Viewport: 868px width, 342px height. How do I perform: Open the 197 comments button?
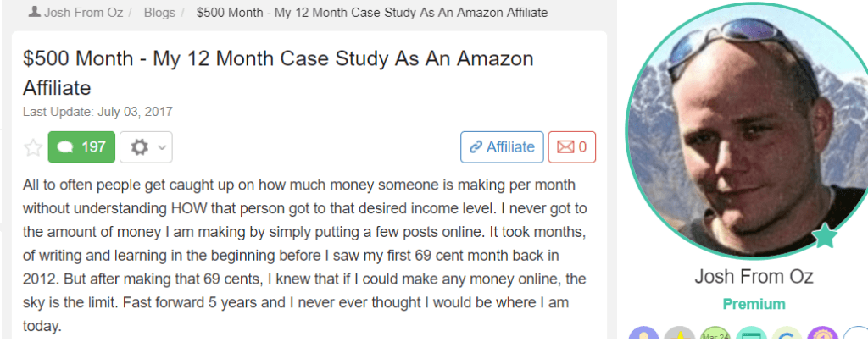click(x=81, y=146)
